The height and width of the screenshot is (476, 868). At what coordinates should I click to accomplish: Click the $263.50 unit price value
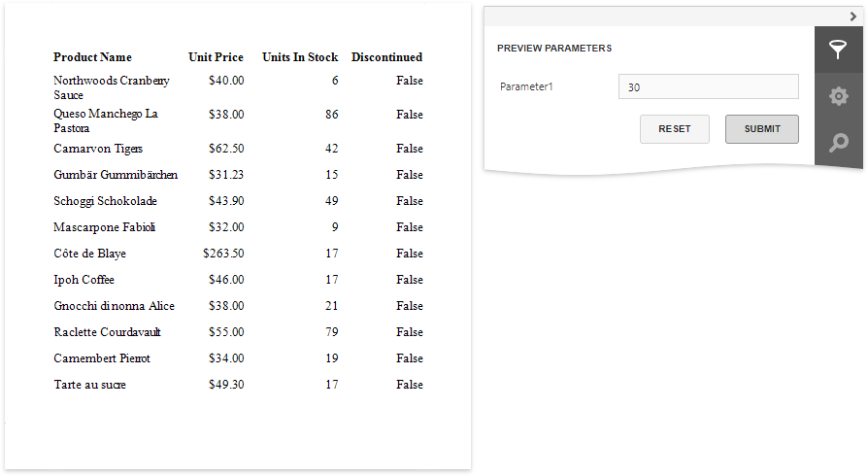click(x=223, y=254)
